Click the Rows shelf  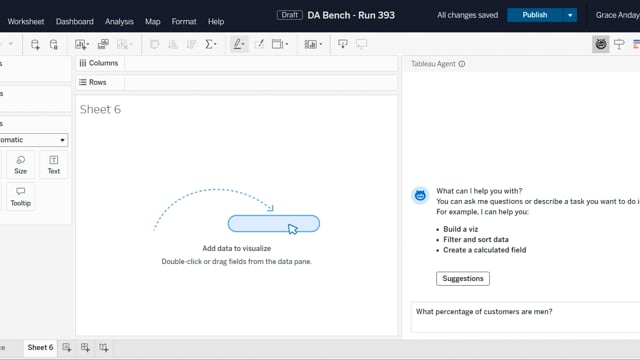click(x=236, y=82)
